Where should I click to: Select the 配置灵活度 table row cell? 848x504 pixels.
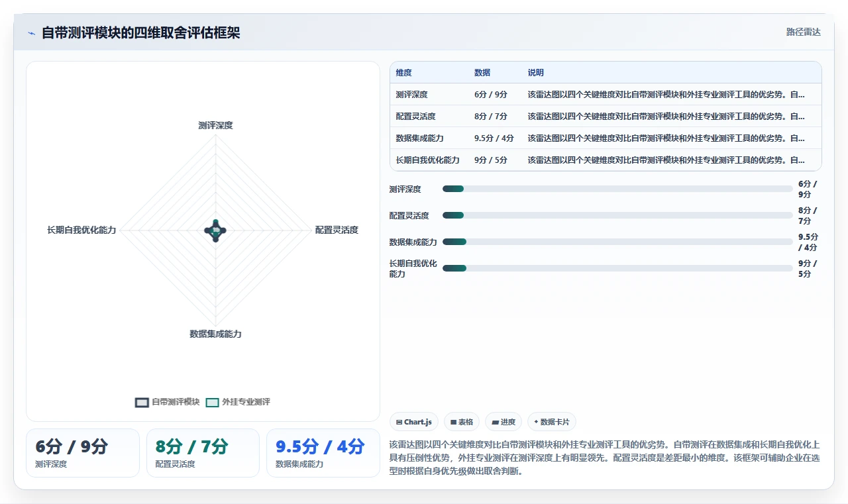coord(416,117)
